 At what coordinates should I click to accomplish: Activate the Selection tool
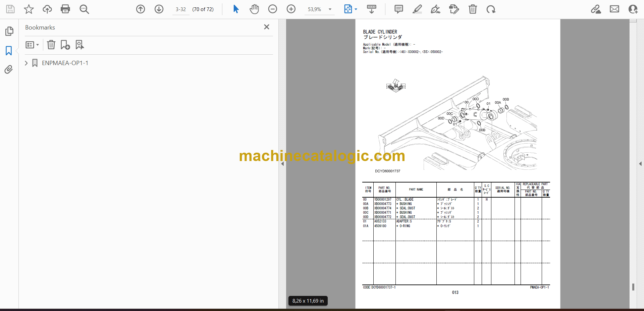[236, 9]
